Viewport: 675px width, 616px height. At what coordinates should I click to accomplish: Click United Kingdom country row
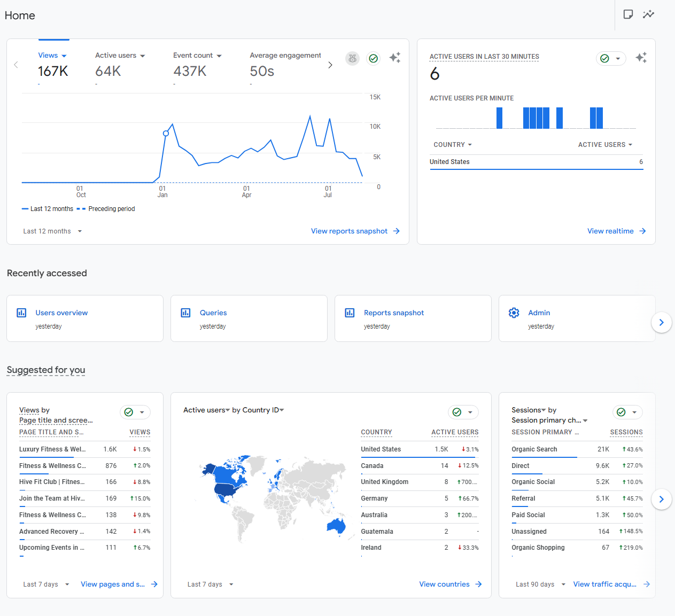[420, 482]
